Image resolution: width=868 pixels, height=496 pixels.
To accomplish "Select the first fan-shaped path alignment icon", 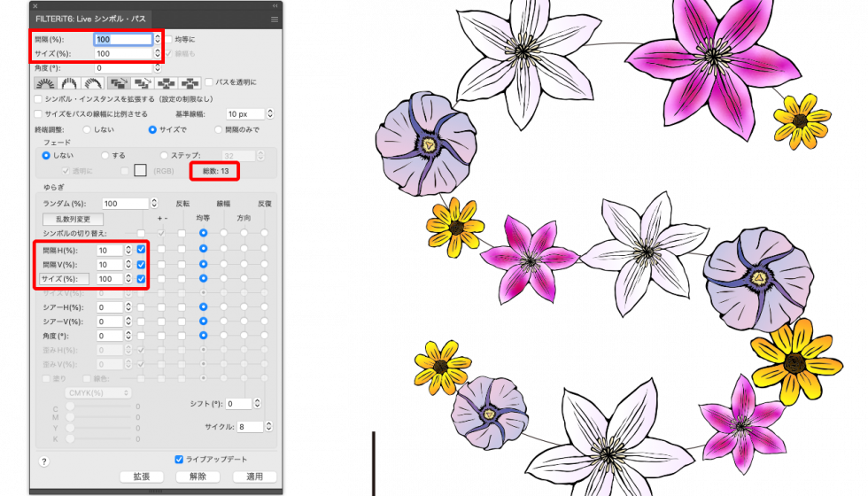I will 44,83.
